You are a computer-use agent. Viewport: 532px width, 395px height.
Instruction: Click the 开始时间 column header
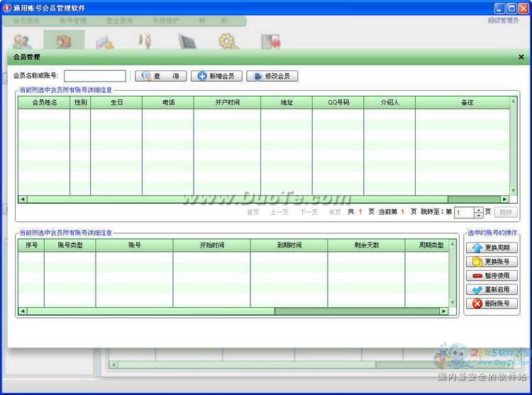point(211,245)
